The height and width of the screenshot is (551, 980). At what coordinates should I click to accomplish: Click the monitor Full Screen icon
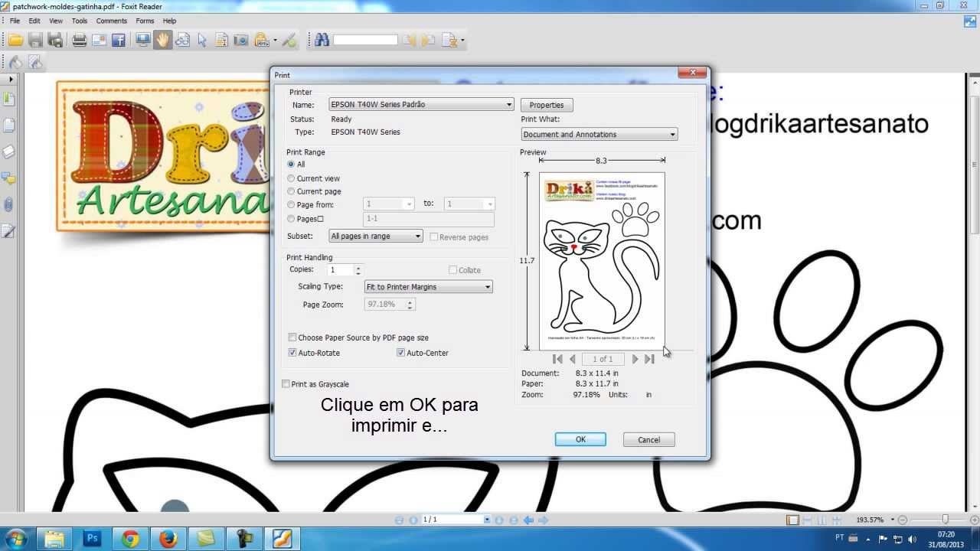pos(142,40)
